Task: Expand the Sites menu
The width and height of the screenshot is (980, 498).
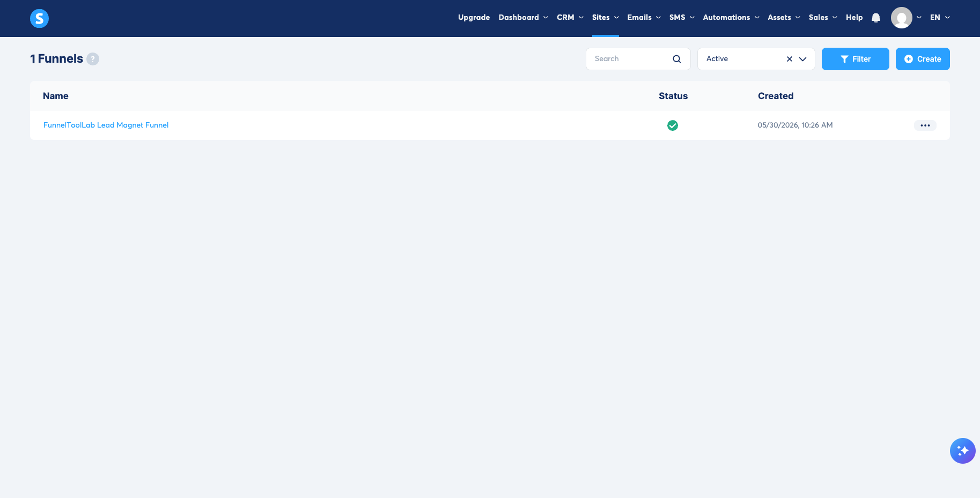Action: click(x=606, y=17)
